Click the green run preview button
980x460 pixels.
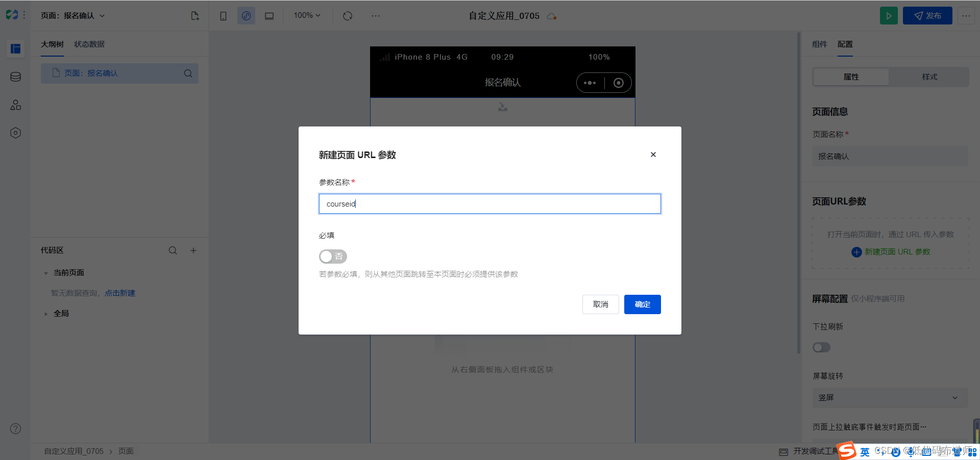(889, 16)
